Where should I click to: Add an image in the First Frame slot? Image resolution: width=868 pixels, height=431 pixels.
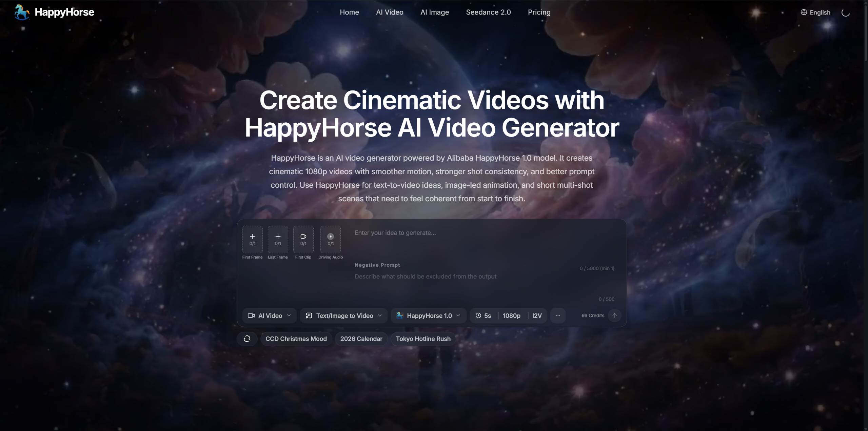point(252,240)
